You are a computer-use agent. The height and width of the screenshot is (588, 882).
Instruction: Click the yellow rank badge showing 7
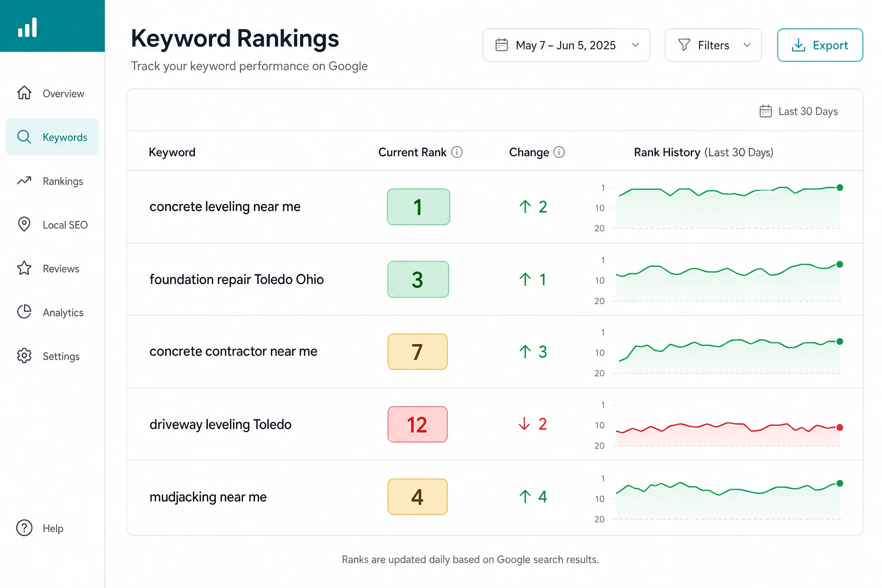click(418, 351)
